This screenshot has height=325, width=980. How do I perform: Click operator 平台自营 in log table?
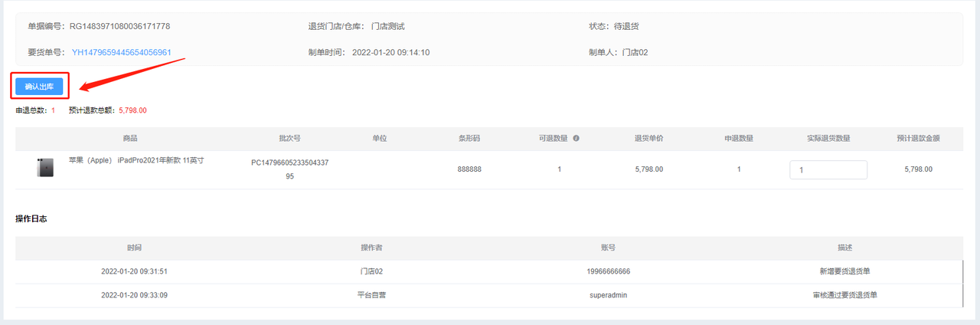[371, 294]
